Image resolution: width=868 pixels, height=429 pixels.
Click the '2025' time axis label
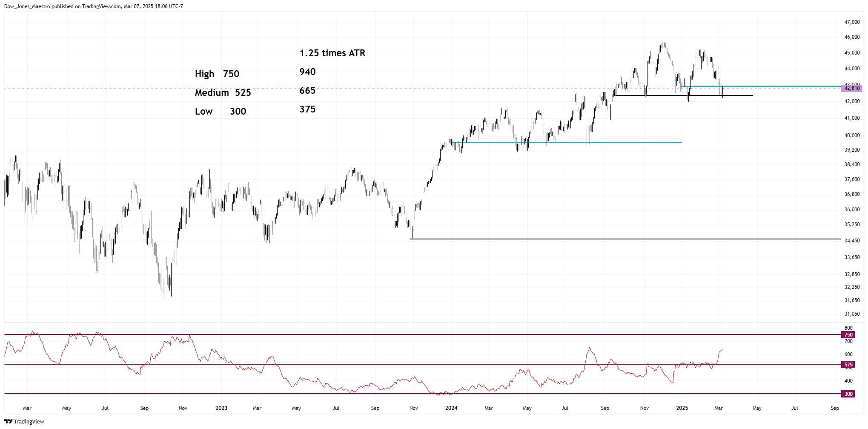click(682, 408)
